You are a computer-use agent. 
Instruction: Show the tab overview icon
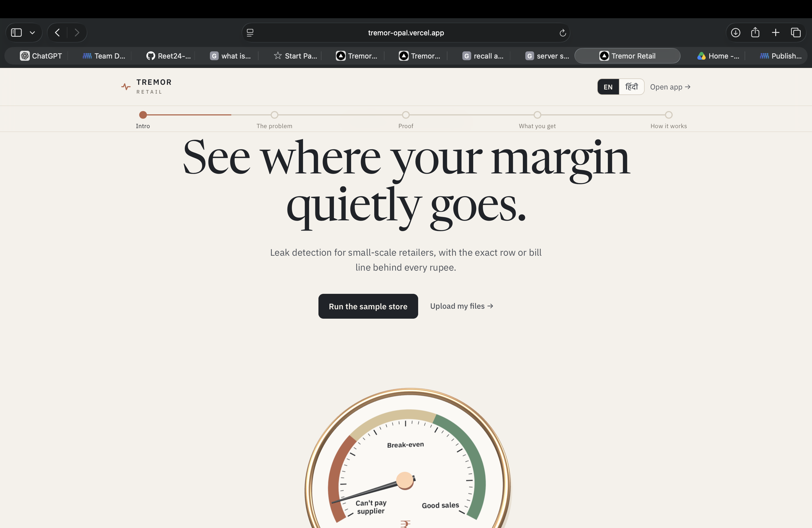[796, 33]
